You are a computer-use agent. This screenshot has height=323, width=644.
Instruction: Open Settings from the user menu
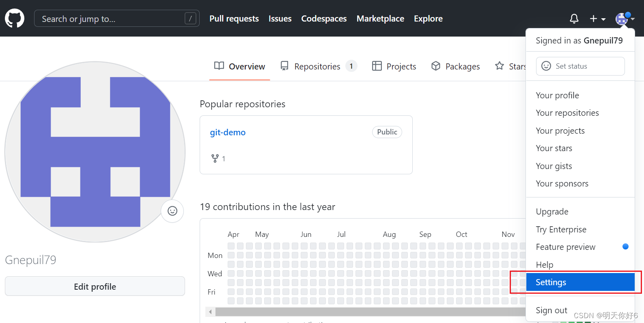(x=580, y=282)
